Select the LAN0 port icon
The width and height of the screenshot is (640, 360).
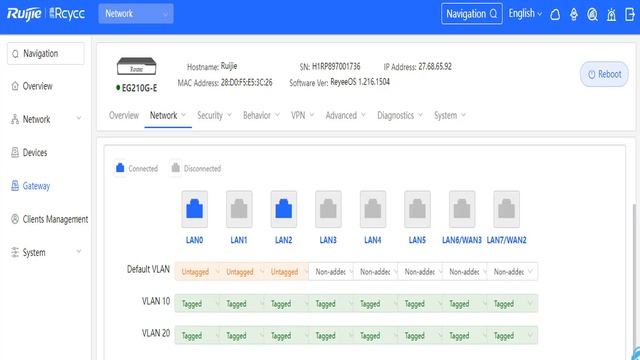(194, 209)
